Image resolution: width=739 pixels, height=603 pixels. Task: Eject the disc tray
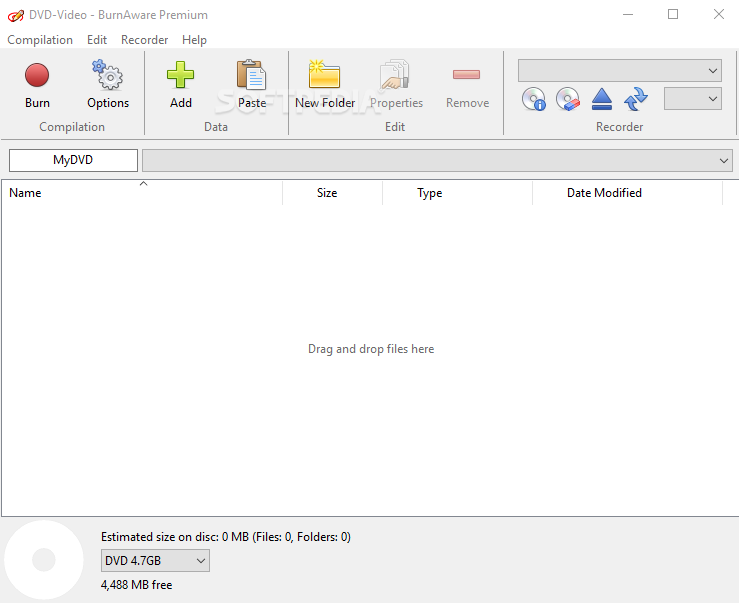tap(602, 99)
